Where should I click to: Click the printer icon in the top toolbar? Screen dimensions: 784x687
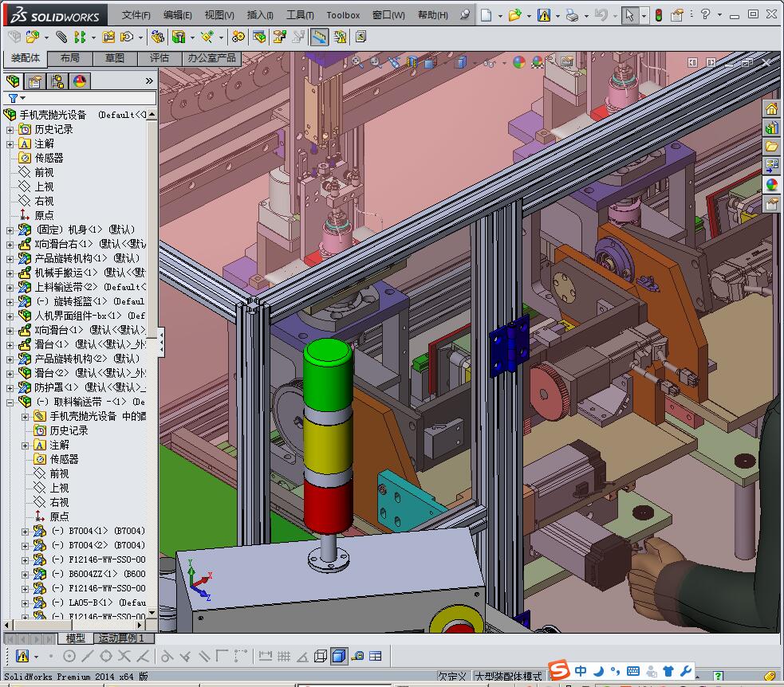tap(571, 15)
